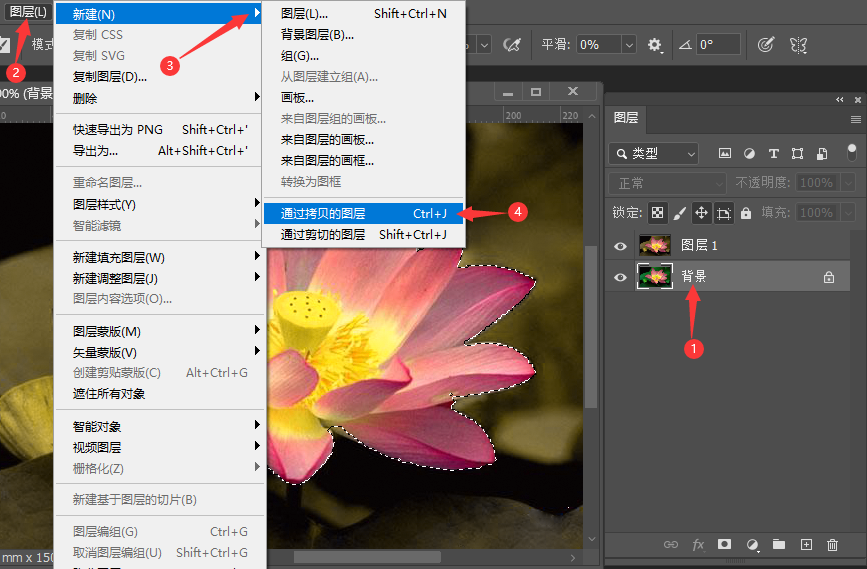Select 图层 1 layer thumbnail
Screen dimensions: 867x569
click(655, 245)
